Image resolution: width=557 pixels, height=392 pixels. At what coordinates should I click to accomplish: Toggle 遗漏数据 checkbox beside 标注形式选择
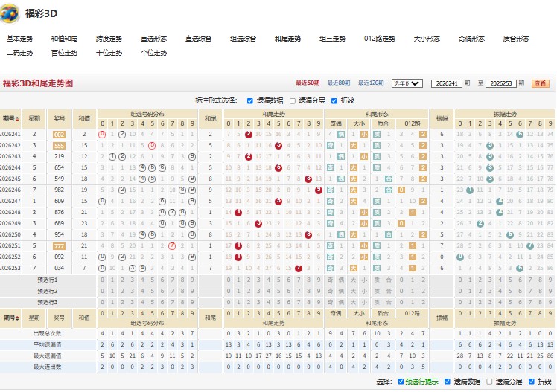coord(249,101)
